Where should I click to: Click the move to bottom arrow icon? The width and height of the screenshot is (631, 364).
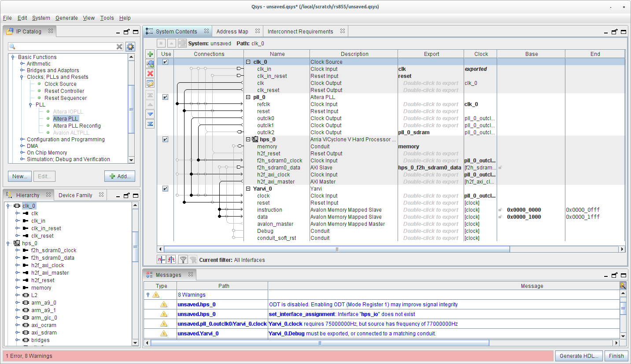[x=150, y=124]
